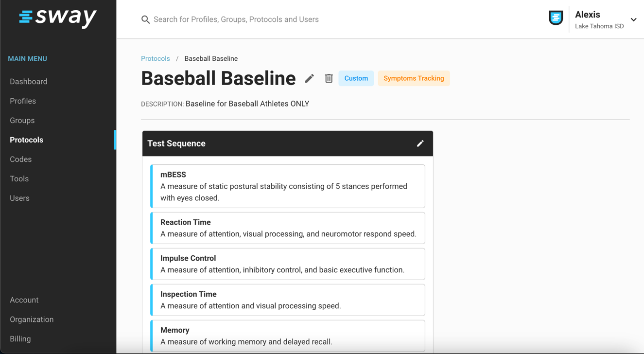Go to Profiles in the sidebar
The image size is (644, 354).
click(23, 101)
